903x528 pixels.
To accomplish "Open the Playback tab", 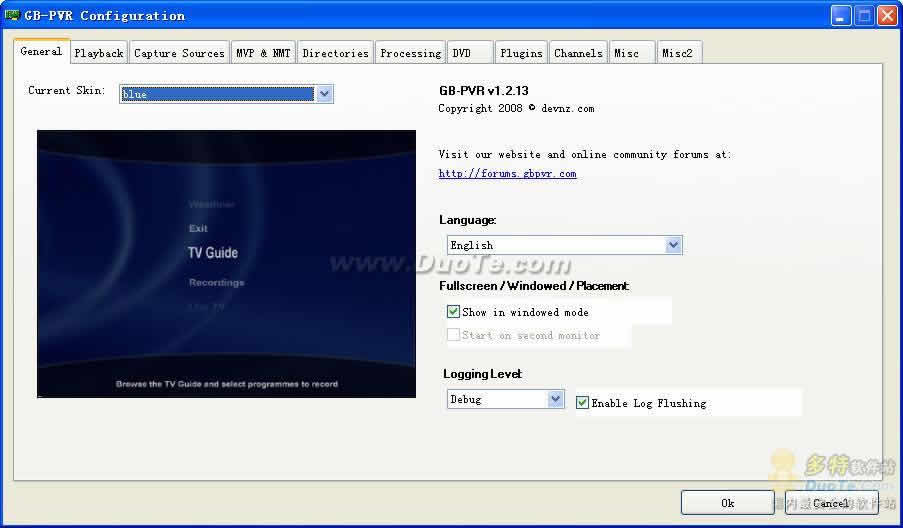I will 99,53.
